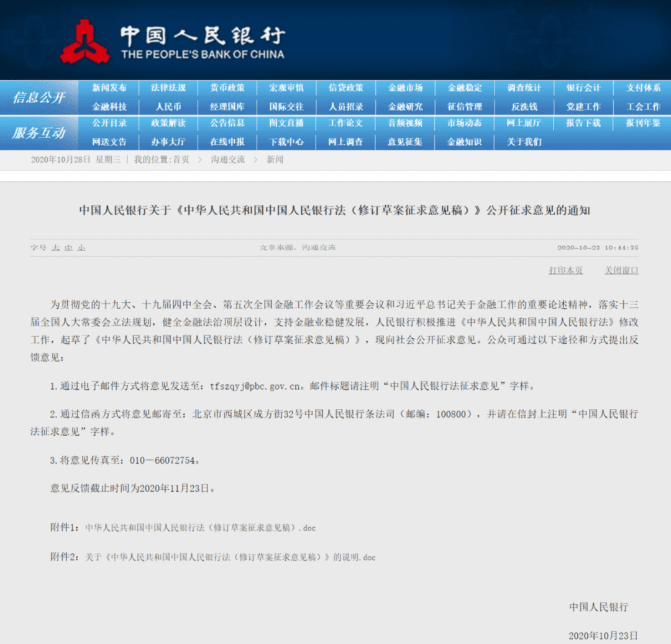Open 征信管理 navigation item

pos(465,107)
